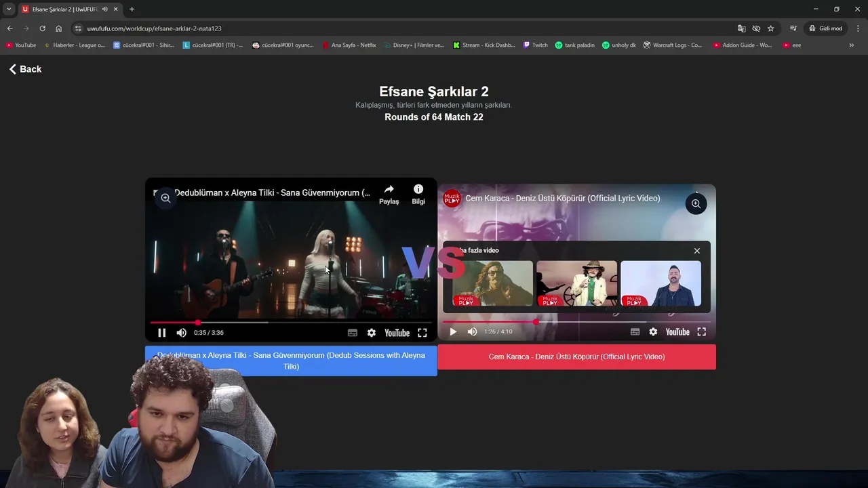Image resolution: width=868 pixels, height=488 pixels.
Task: Seek on Cem Karaca video progress bar
Action: pyautogui.click(x=576, y=322)
